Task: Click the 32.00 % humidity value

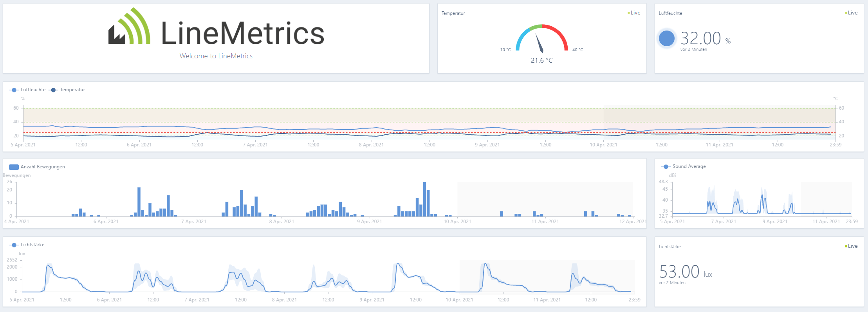Action: (x=706, y=38)
